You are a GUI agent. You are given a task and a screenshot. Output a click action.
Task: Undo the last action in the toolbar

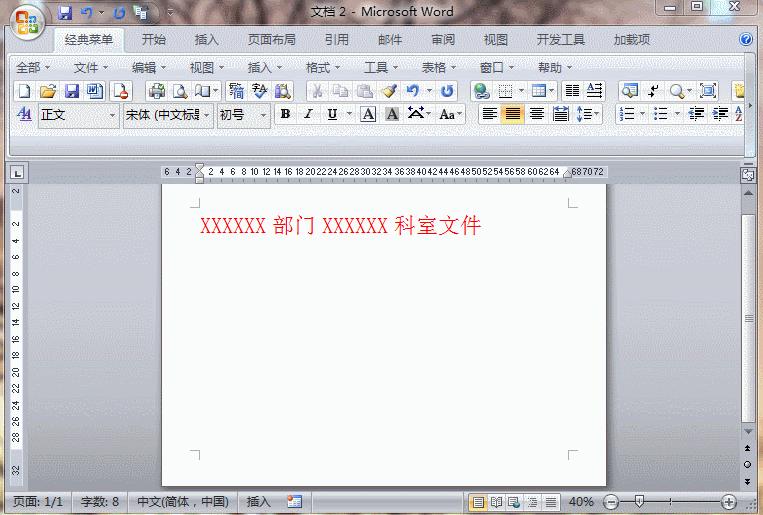point(413,91)
